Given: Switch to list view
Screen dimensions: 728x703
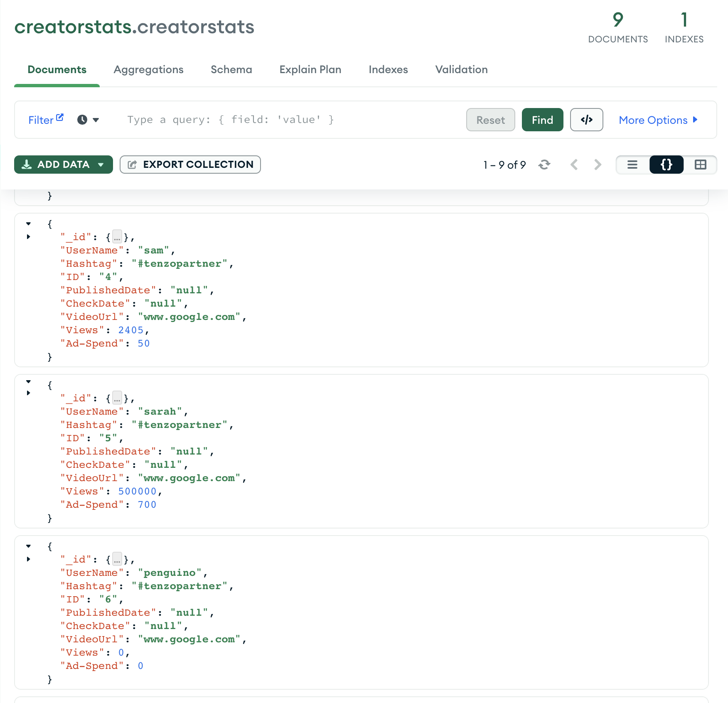Looking at the screenshot, I should tap(632, 165).
